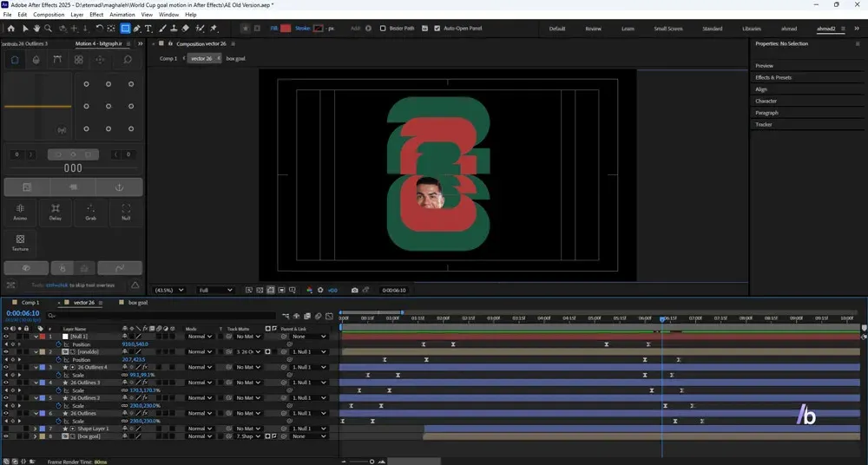This screenshot has width=868, height=465.
Task: Expand the box goal layer properties
Action: 36,436
